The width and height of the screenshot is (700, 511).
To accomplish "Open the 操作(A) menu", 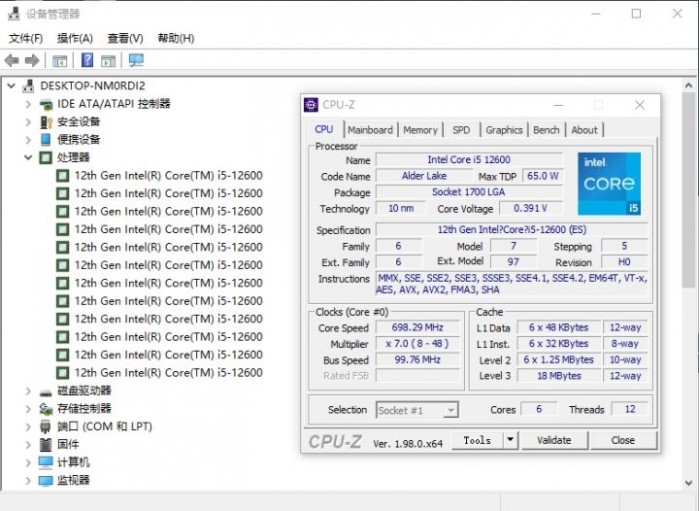I will pos(75,38).
